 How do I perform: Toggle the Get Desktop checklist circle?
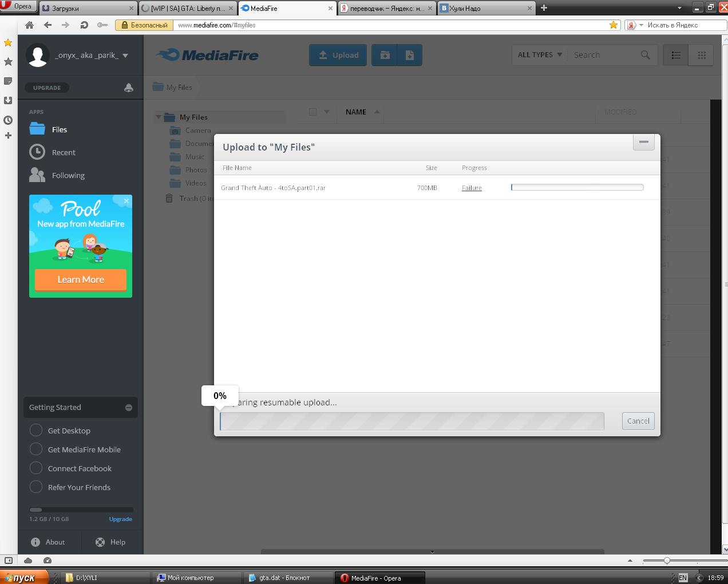[36, 431]
